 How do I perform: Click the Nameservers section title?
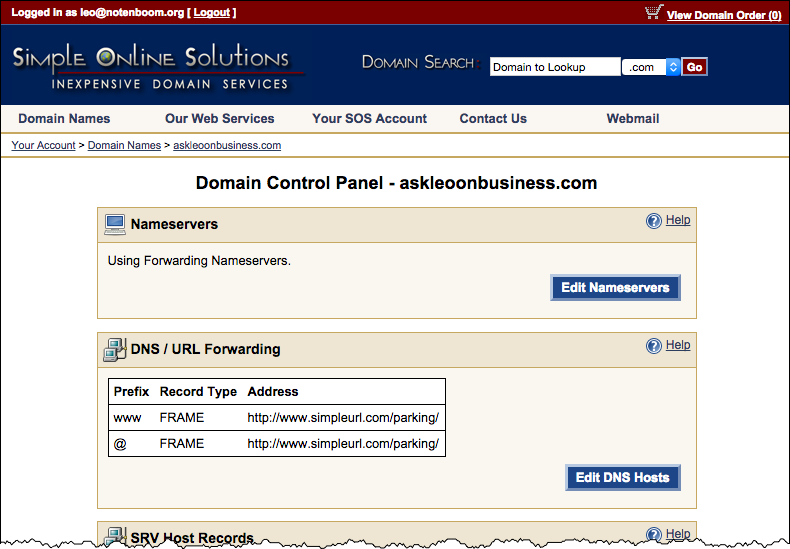pos(174,224)
